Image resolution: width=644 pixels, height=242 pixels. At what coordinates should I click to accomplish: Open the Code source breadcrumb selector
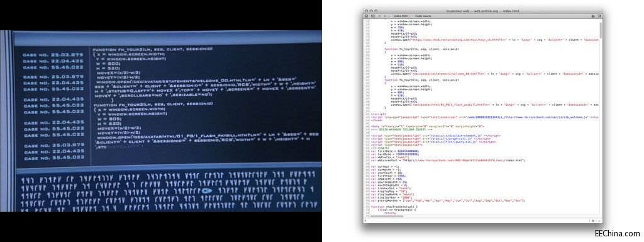pos(423,16)
